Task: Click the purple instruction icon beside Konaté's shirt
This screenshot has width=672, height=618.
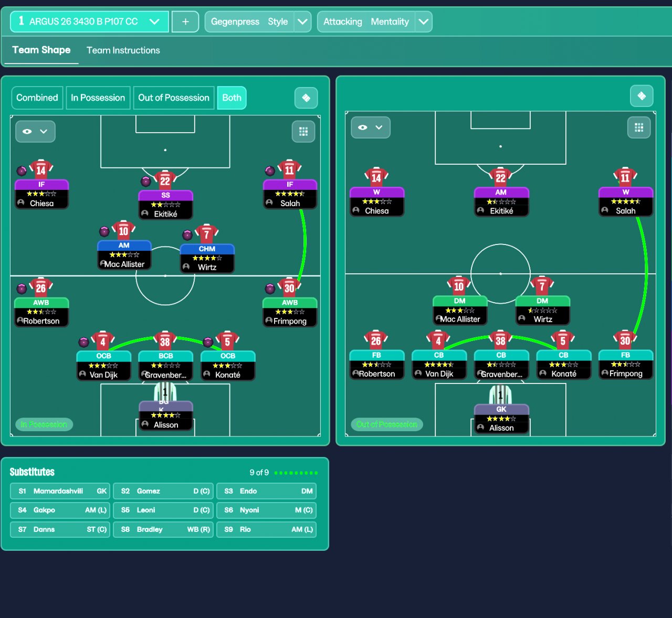Action: coord(208,343)
